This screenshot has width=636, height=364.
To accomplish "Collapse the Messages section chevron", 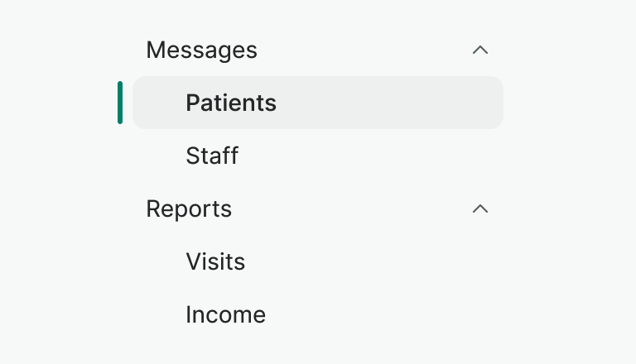I will point(480,50).
